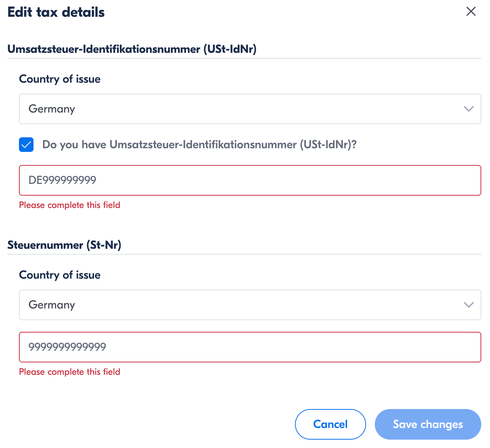490x448 pixels.
Task: Click the Country of issue label under Steuernummer
Action: coord(60,275)
